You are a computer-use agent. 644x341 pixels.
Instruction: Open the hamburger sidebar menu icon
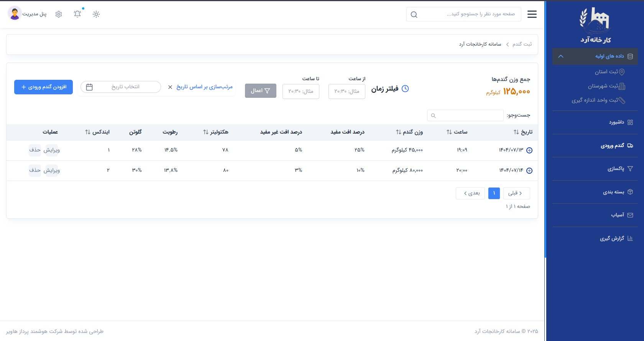[532, 14]
